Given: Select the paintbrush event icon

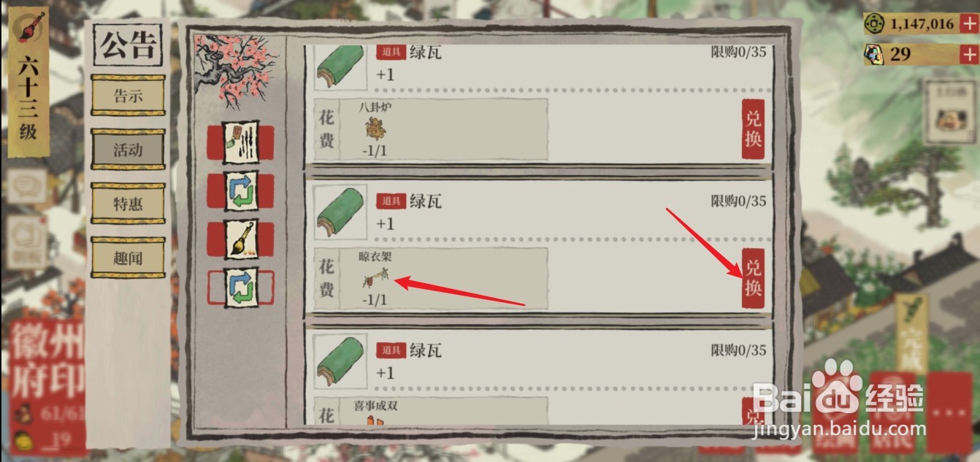Looking at the screenshot, I should point(241,239).
